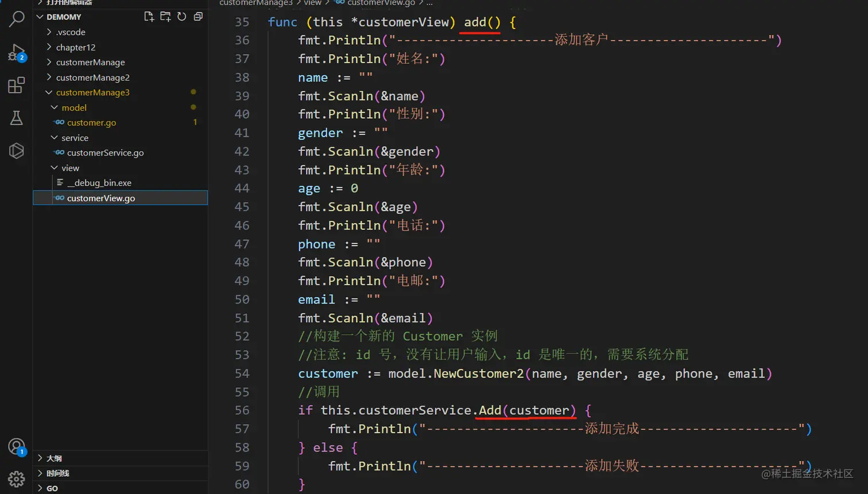Click the age variable declaration on line 44
Screen dimensions: 868x494
tap(309, 189)
